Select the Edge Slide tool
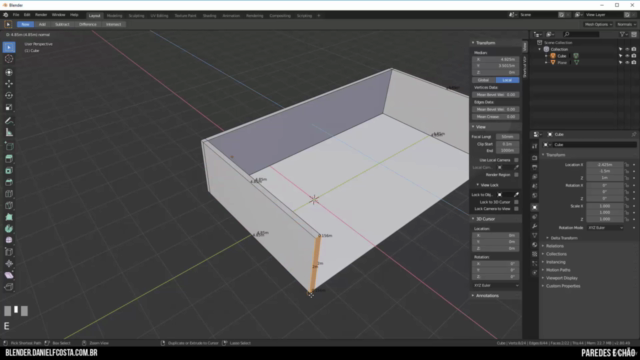Screen dimensions: 640x360 point(9,252)
